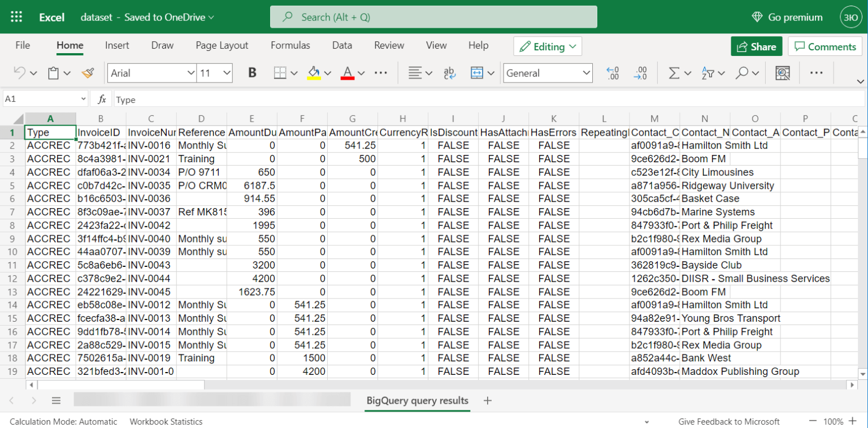This screenshot has height=428, width=868.
Task: Select the BigQuery query results sheet tab
Action: tap(417, 400)
